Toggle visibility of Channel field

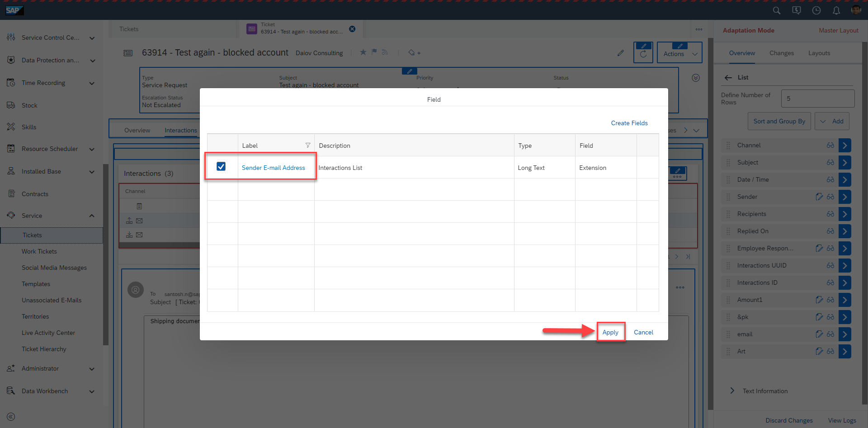tap(830, 145)
